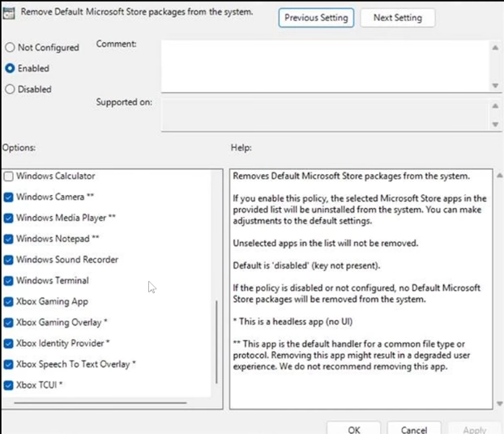Click the Help pane scroll down arrow
This screenshot has width=504, height=434.
pos(499,403)
